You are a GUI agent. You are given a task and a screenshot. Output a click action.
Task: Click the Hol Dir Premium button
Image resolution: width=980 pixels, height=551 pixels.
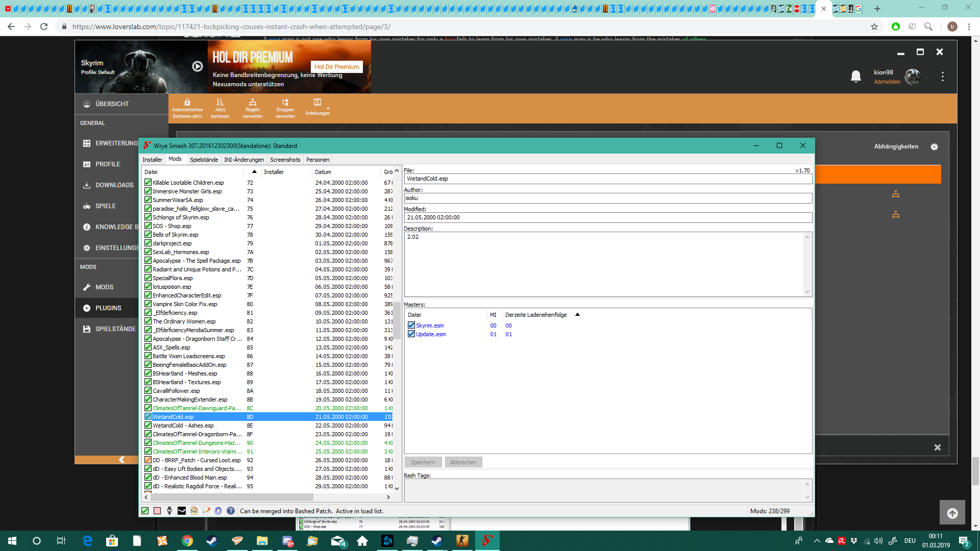pyautogui.click(x=337, y=67)
